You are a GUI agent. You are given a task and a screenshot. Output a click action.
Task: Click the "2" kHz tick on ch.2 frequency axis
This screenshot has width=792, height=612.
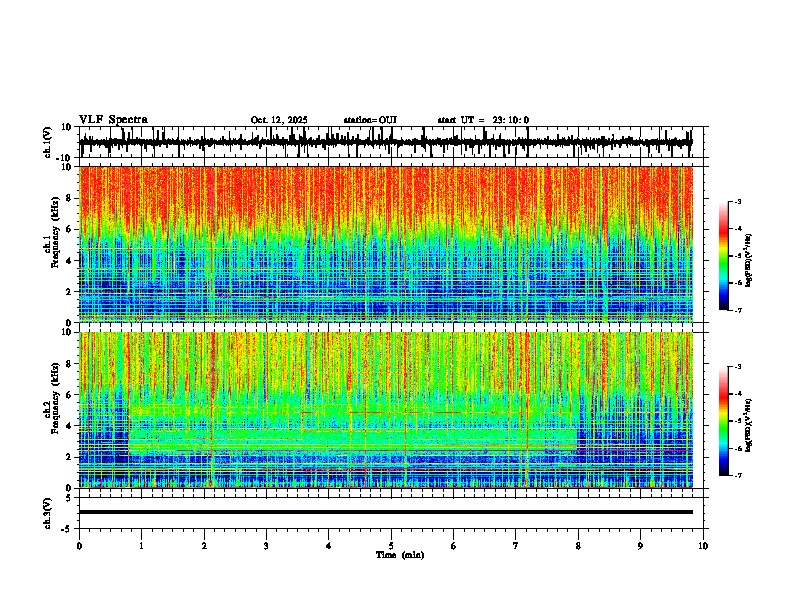tap(70, 457)
